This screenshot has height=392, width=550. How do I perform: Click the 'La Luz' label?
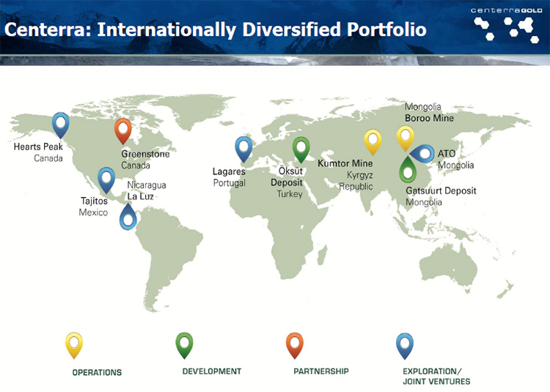(140, 196)
